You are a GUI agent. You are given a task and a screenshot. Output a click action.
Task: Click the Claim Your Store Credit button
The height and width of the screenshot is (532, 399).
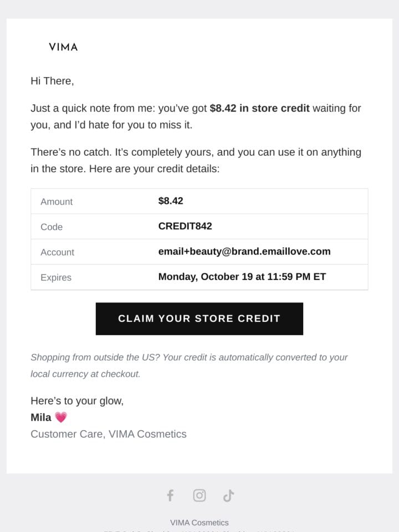click(x=199, y=319)
